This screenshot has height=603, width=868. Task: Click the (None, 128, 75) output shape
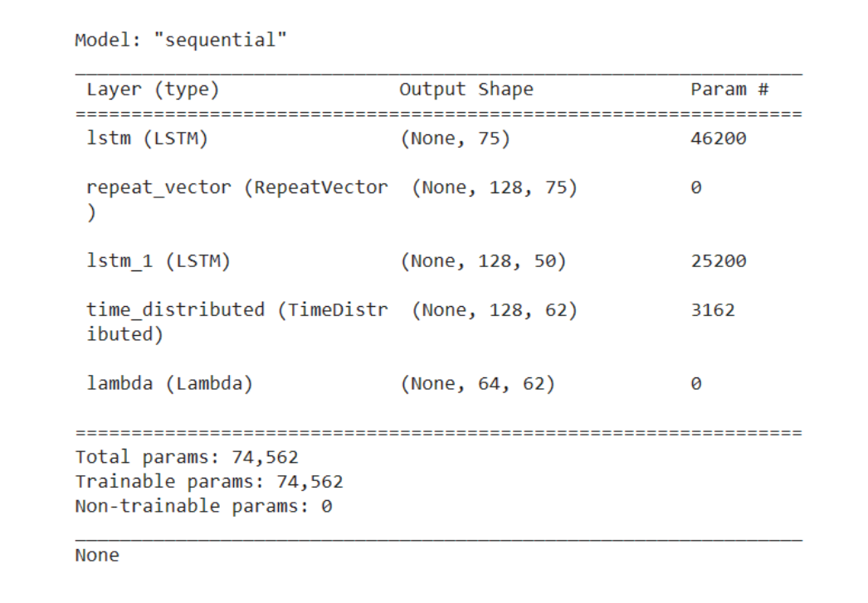point(495,187)
